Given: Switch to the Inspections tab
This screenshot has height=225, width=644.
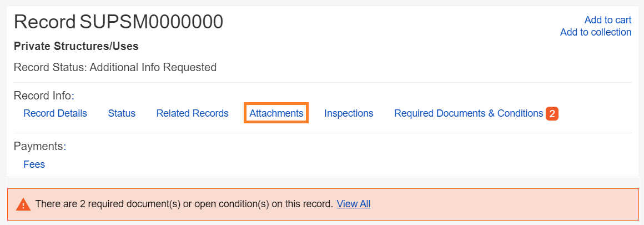Looking at the screenshot, I should click(349, 113).
